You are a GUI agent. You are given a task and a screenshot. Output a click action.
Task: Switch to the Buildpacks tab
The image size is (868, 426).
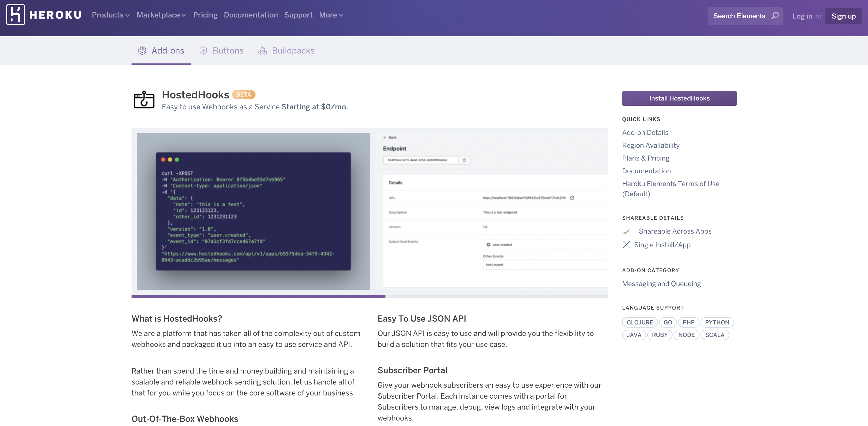286,51
